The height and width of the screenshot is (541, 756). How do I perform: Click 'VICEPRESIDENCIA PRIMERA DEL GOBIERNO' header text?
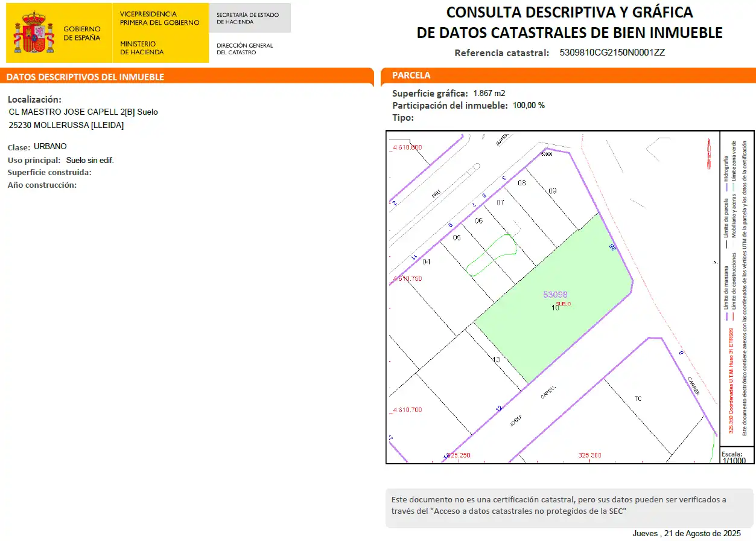[x=159, y=18]
